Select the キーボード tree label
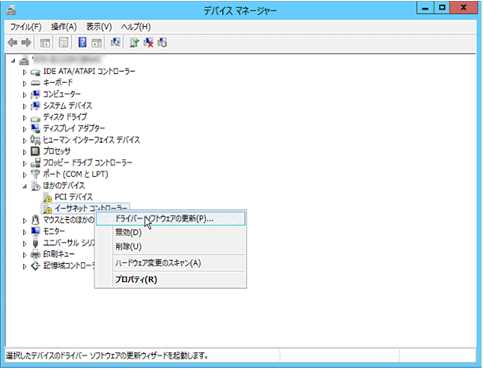484x369 pixels. (x=58, y=83)
